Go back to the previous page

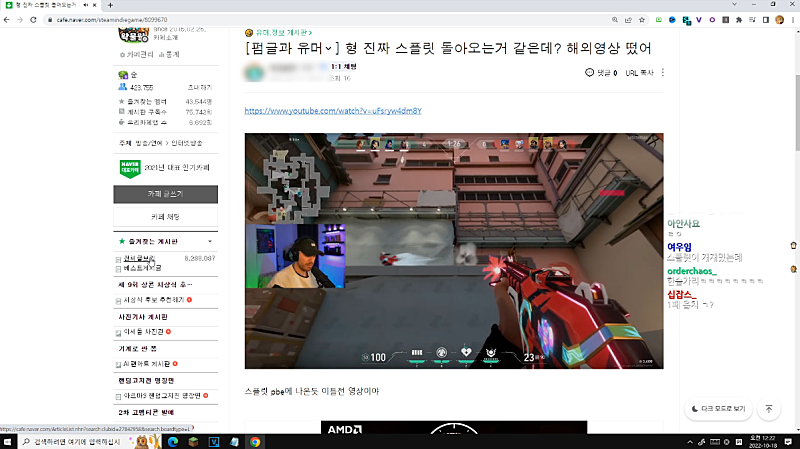[x=7, y=20]
